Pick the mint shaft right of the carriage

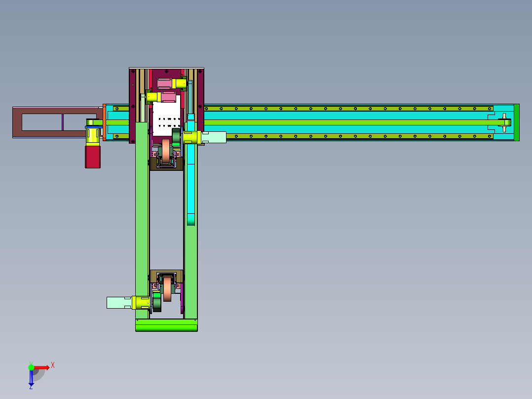214,137
